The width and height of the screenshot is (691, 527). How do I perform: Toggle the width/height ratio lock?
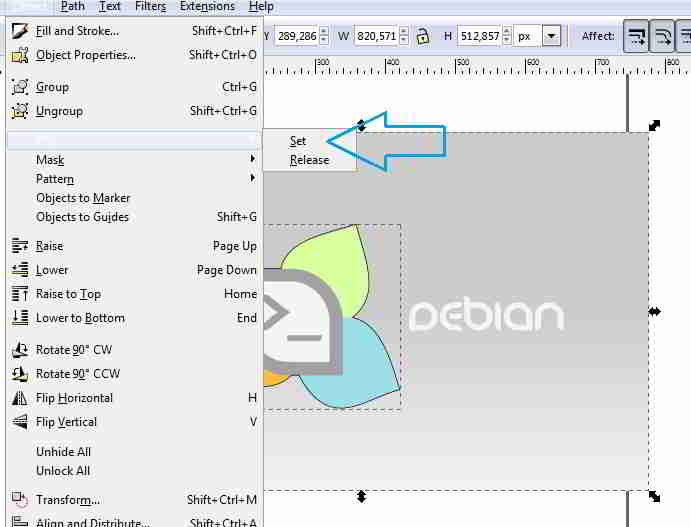click(424, 36)
